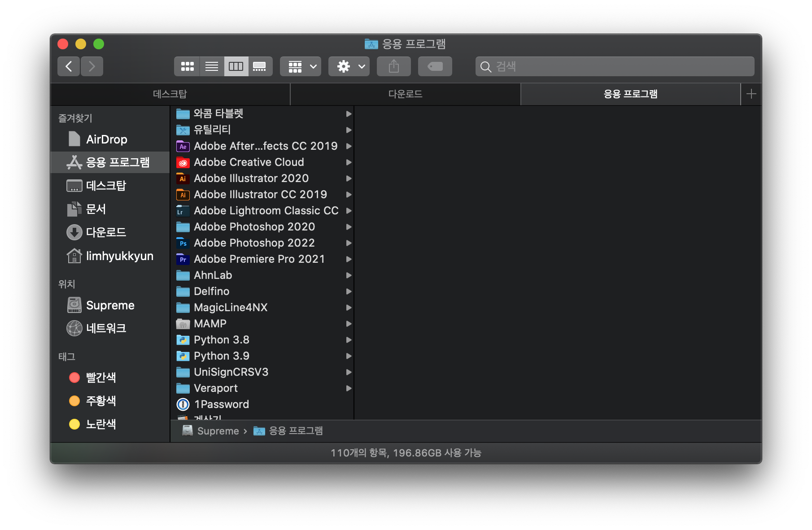Expand the Delfino folder arrow

tap(349, 291)
